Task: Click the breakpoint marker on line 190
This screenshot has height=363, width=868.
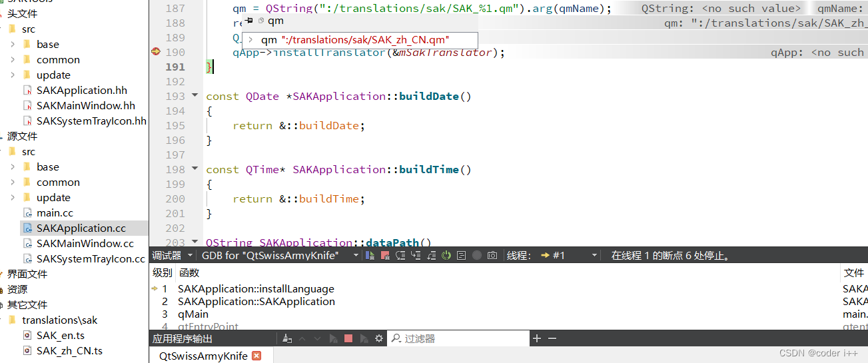Action: point(156,52)
